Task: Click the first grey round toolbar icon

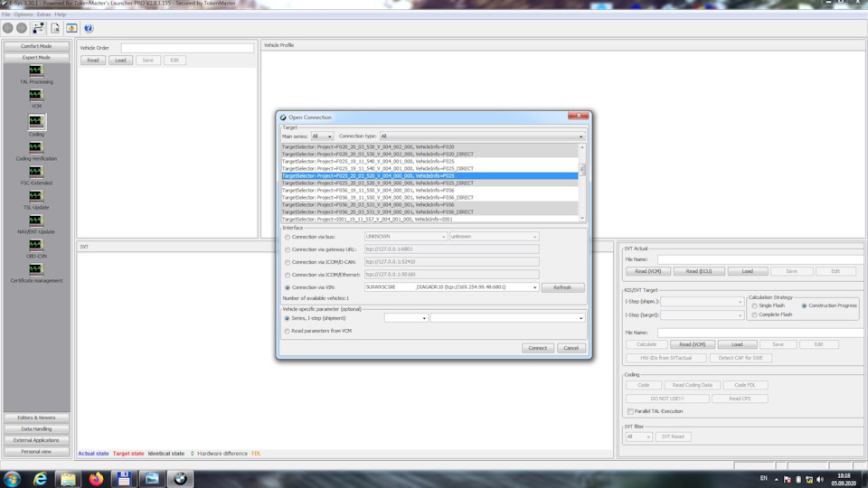Action: [x=8, y=28]
